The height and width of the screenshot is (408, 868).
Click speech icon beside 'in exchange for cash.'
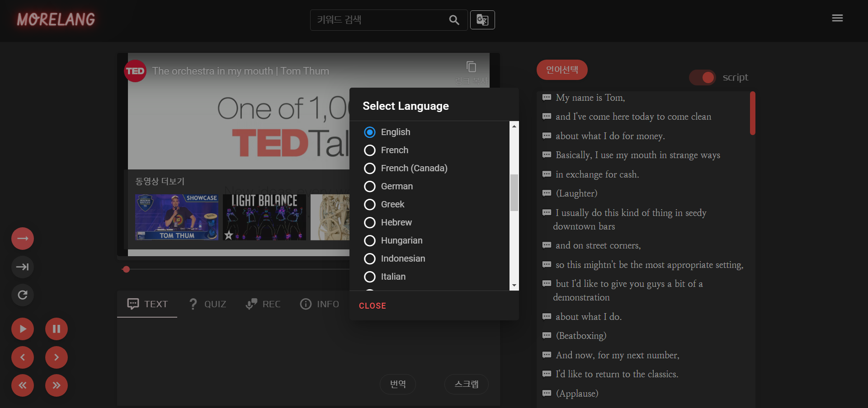tap(547, 174)
